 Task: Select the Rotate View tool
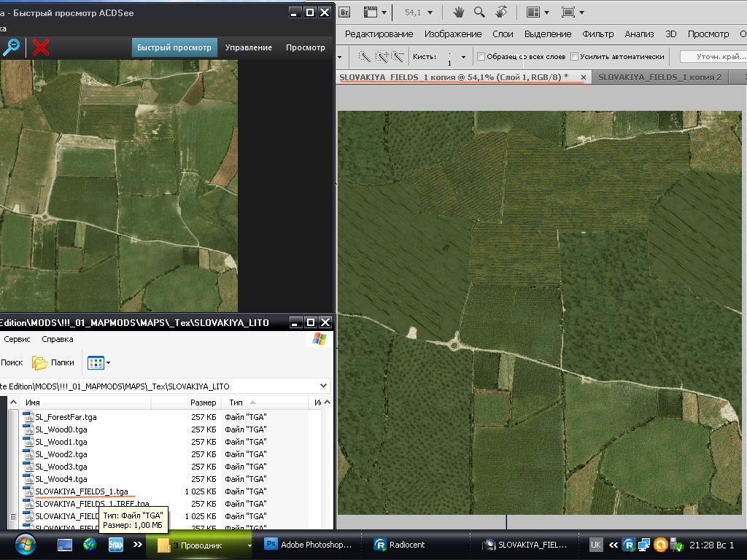pos(501,12)
